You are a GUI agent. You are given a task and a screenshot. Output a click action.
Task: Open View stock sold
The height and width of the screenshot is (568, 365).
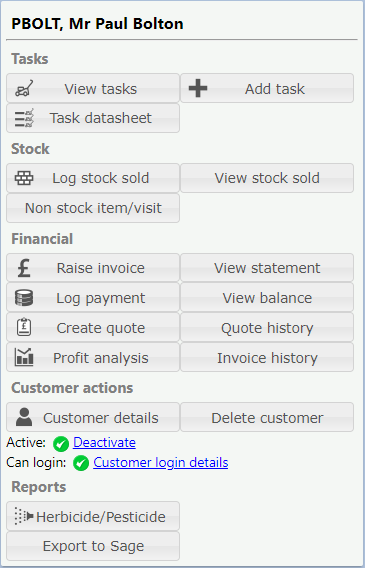point(267,178)
